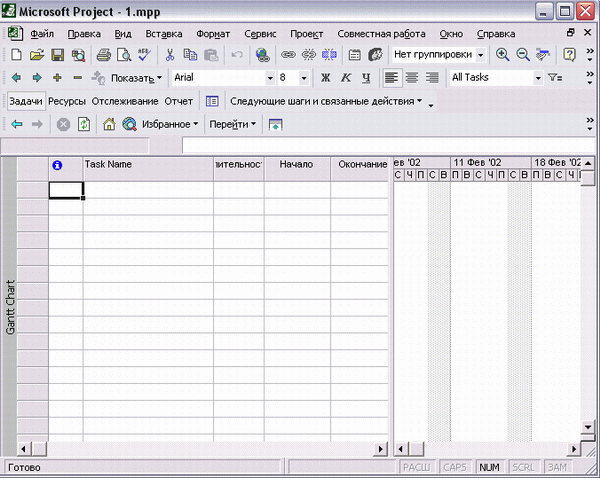The image size is (600, 478).
Task: Click the entry bar input field
Action: pyautogui.click(x=388, y=146)
